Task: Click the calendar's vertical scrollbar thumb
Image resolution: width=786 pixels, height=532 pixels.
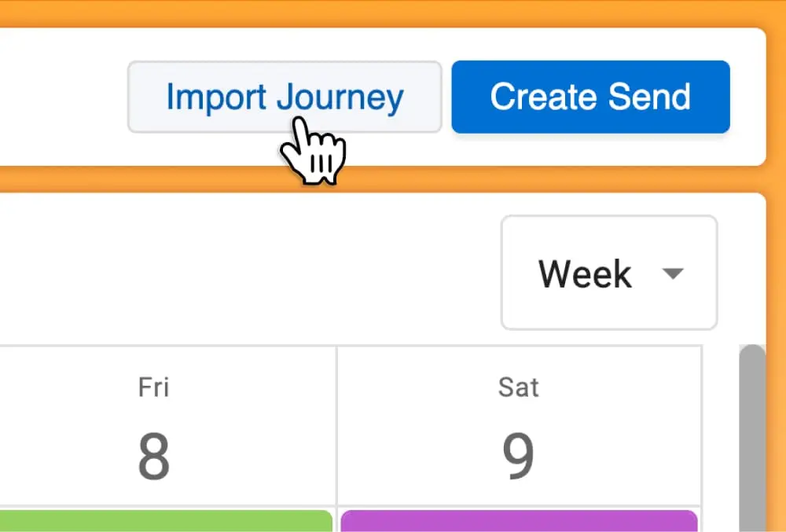Action: point(753,432)
